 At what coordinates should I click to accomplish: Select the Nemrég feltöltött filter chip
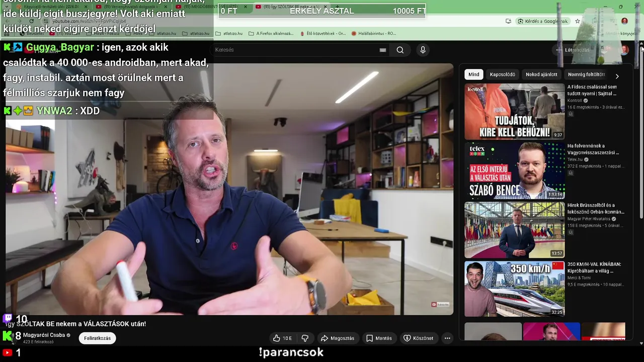pos(586,74)
